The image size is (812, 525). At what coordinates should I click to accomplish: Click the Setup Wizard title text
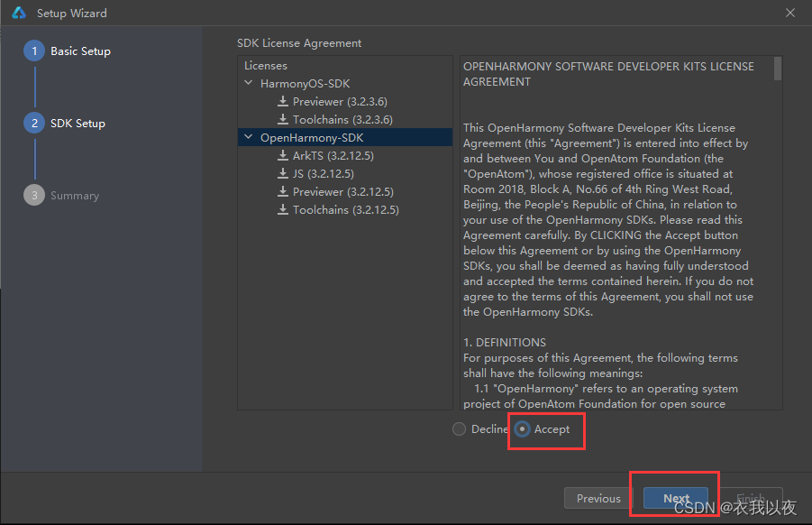pos(71,13)
